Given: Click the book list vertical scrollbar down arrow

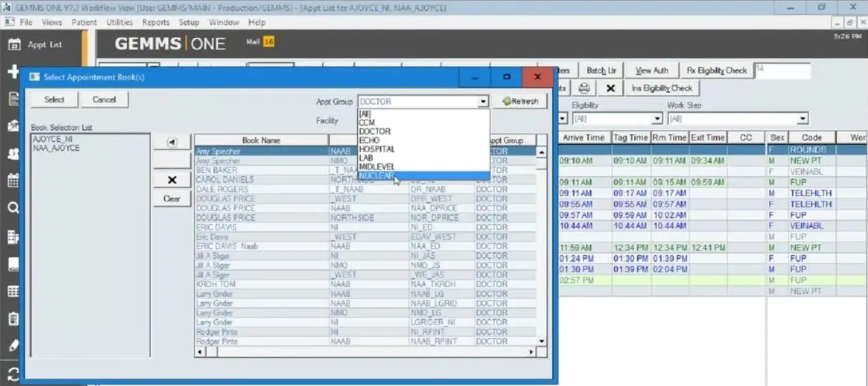Looking at the screenshot, I should (x=542, y=341).
